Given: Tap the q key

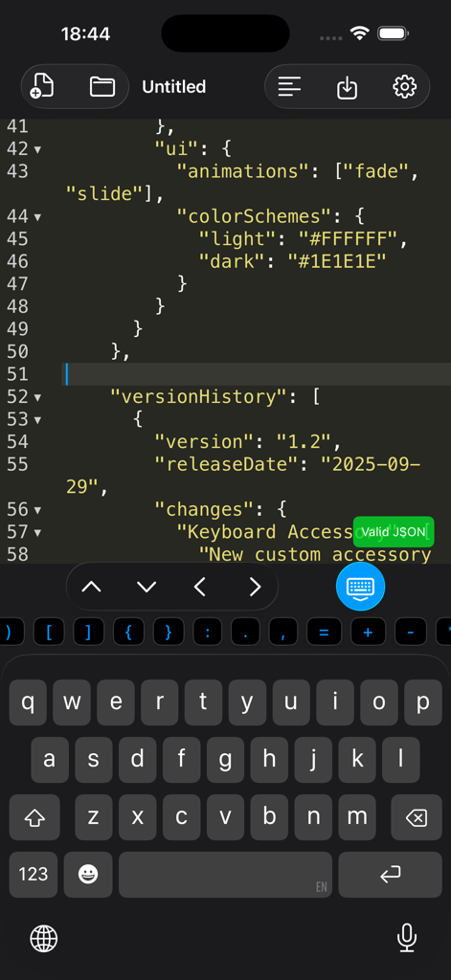Looking at the screenshot, I should point(28,702).
